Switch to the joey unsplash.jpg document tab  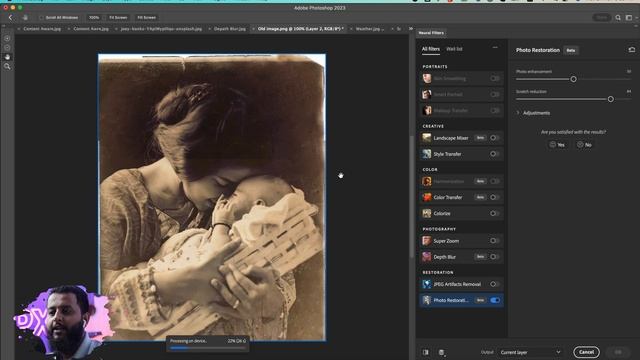pyautogui.click(x=161, y=29)
